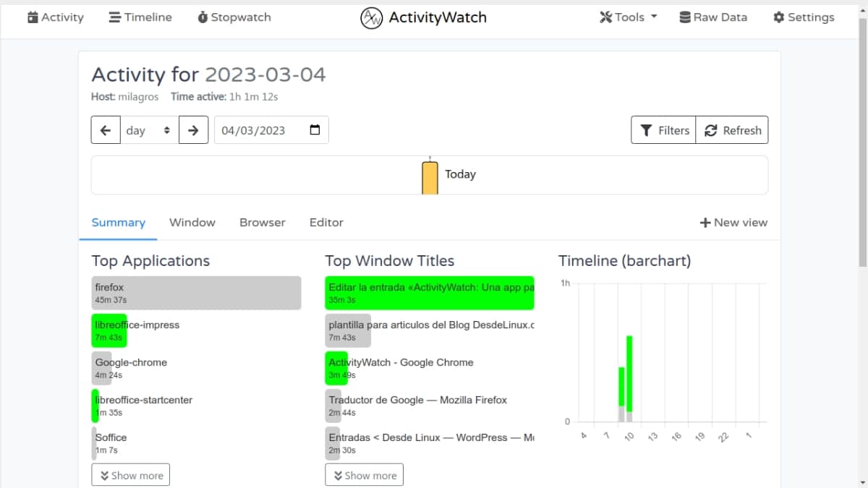The width and height of the screenshot is (868, 488).
Task: Open the calendar picker icon
Action: (x=315, y=130)
